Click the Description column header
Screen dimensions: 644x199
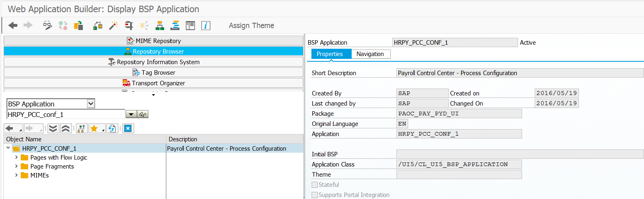(x=235, y=139)
